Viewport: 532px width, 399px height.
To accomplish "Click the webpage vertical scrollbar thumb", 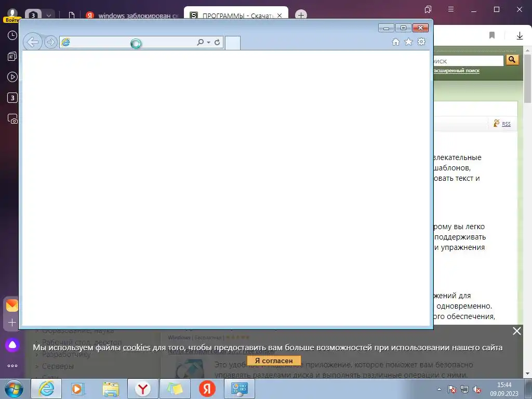I will click(527, 78).
